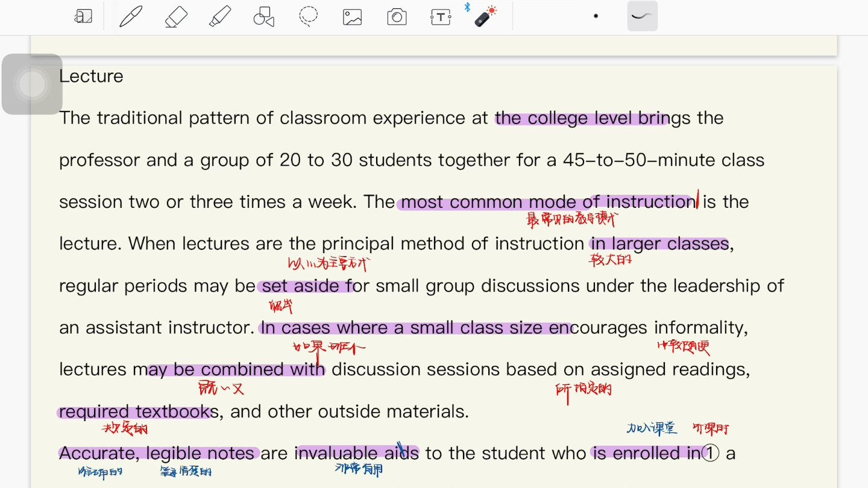Viewport: 868px width, 488px height.
Task: Click highlighted phrase 'Accurate, legible notes'
Action: (x=157, y=453)
